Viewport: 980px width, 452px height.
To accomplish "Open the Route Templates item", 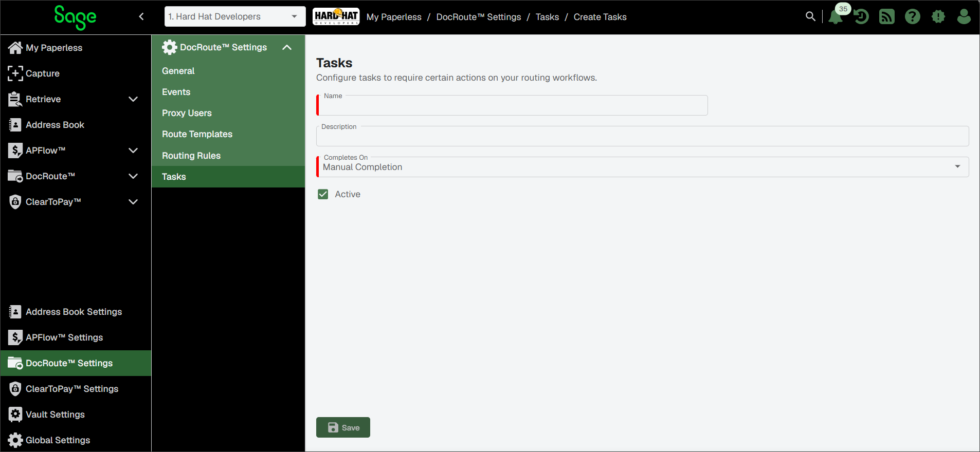I will 228,134.
